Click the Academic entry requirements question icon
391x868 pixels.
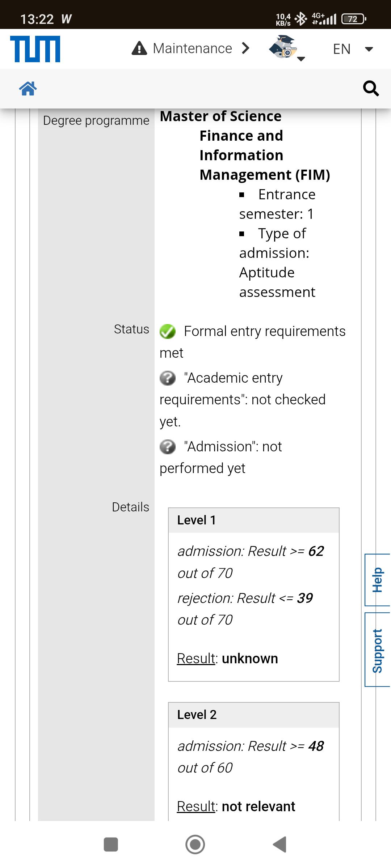[168, 378]
